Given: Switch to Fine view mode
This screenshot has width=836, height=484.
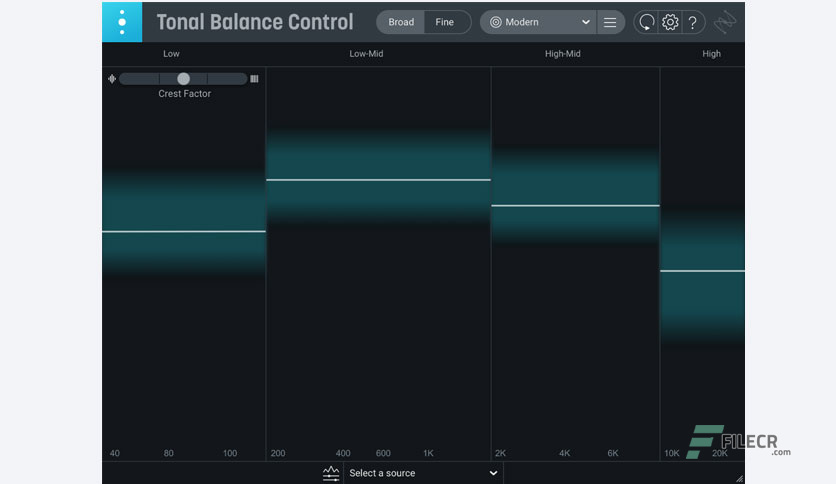Looking at the screenshot, I should [445, 22].
